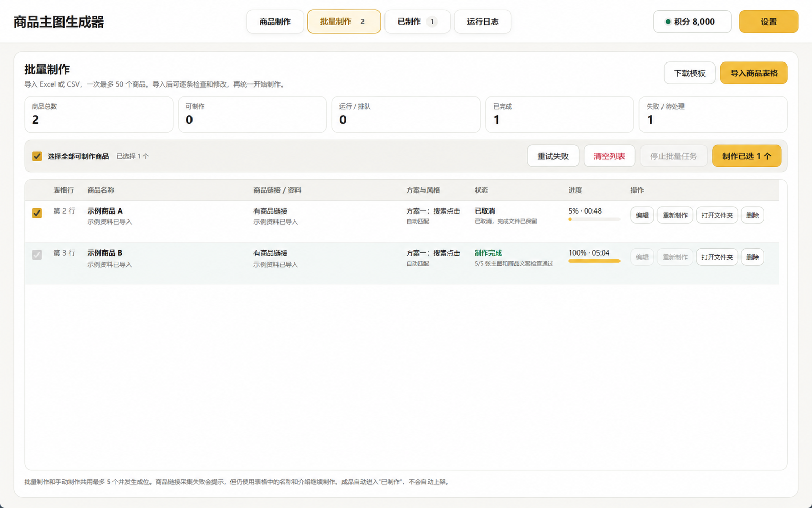Click 第 2 行 row label
The image size is (812, 508).
click(64, 211)
